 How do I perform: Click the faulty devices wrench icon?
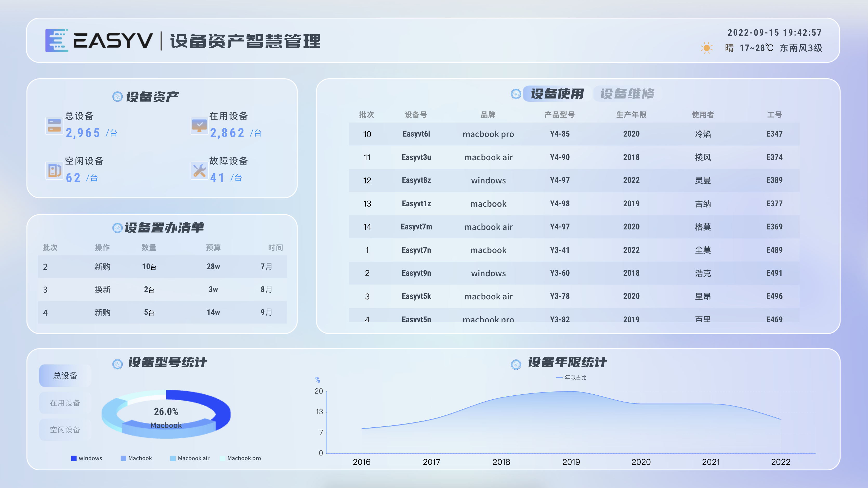tap(199, 170)
